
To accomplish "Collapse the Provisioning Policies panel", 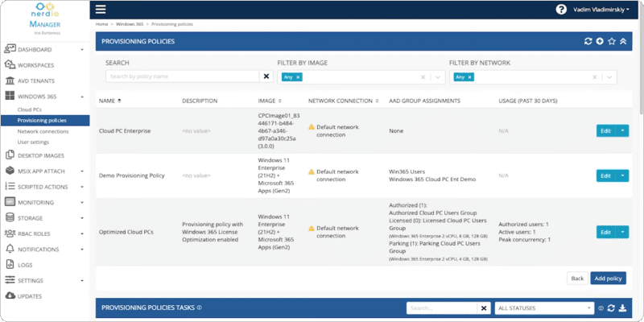I will (x=623, y=41).
